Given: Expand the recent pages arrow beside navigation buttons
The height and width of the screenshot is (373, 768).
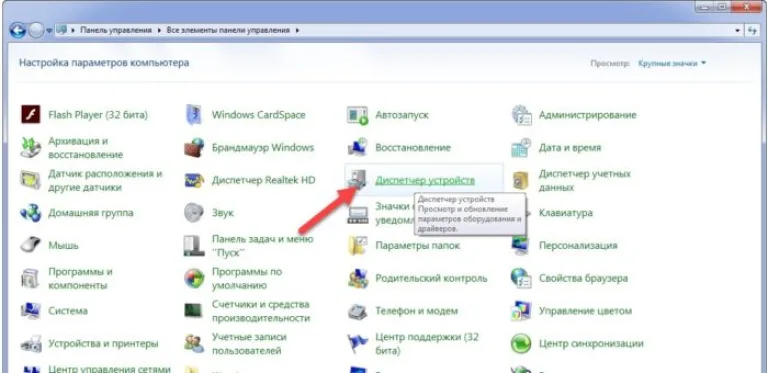Looking at the screenshot, I should pyautogui.click(x=49, y=30).
